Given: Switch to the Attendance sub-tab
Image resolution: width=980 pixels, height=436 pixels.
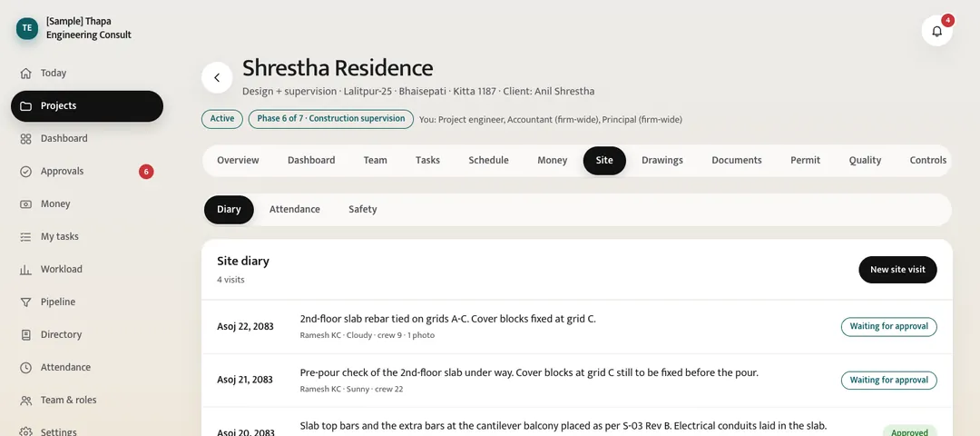Looking at the screenshot, I should pos(294,210).
